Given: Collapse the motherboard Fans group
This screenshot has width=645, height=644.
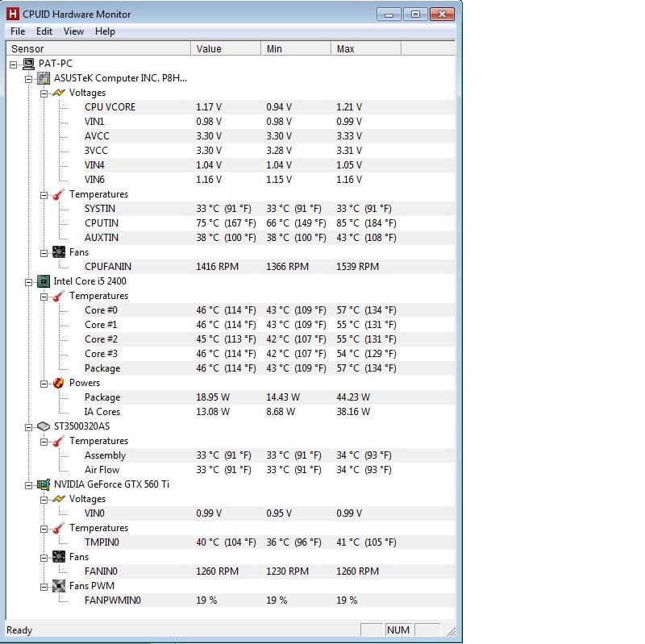Looking at the screenshot, I should pyautogui.click(x=44, y=253).
